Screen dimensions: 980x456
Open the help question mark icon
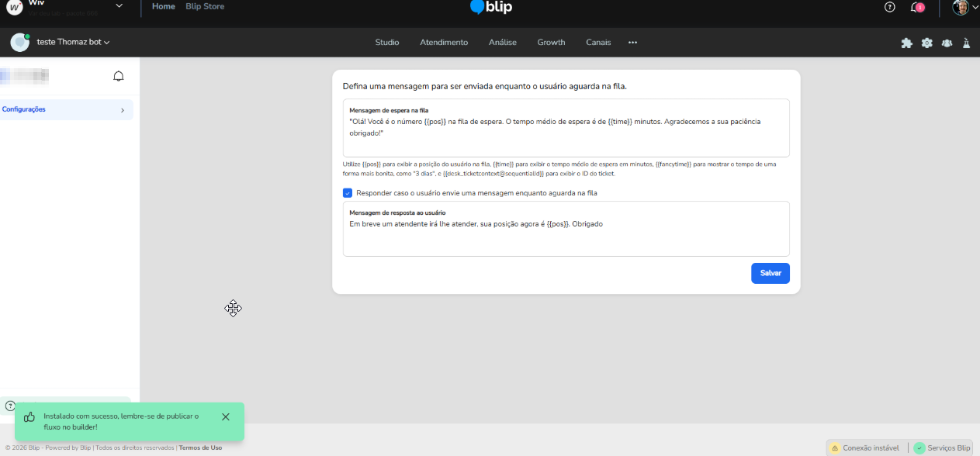tap(890, 7)
